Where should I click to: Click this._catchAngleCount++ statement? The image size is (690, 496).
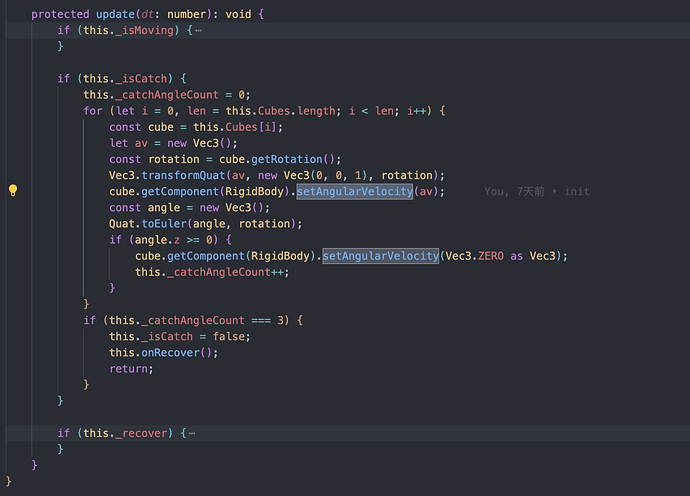(x=212, y=272)
